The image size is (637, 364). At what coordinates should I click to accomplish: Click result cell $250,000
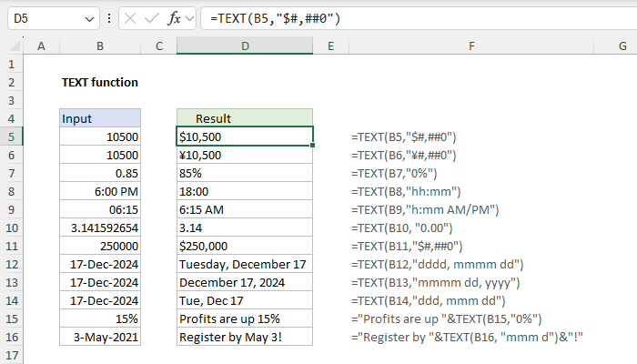tap(245, 246)
